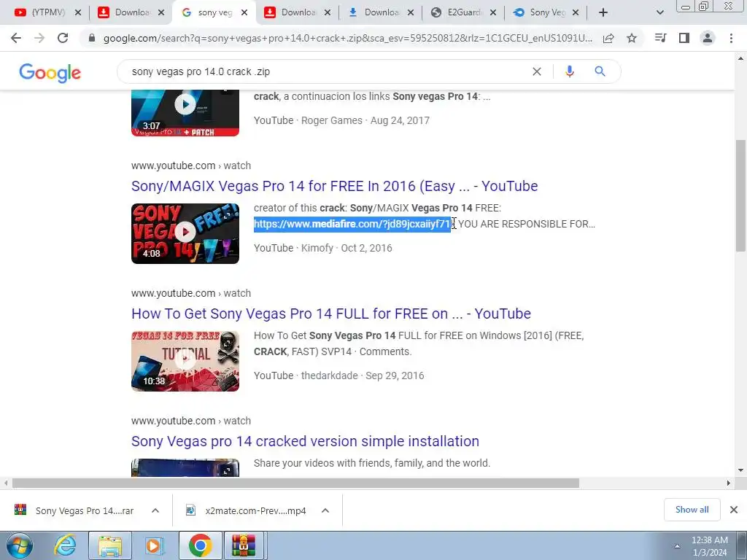Click the vertical scrollbar thumb
This screenshot has height=560, width=747.
click(x=741, y=195)
